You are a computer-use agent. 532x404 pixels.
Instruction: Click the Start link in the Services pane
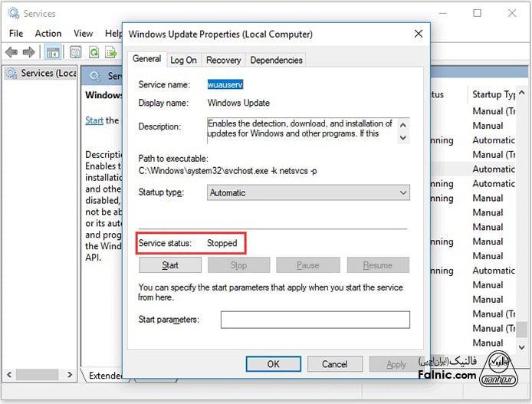pos(94,120)
